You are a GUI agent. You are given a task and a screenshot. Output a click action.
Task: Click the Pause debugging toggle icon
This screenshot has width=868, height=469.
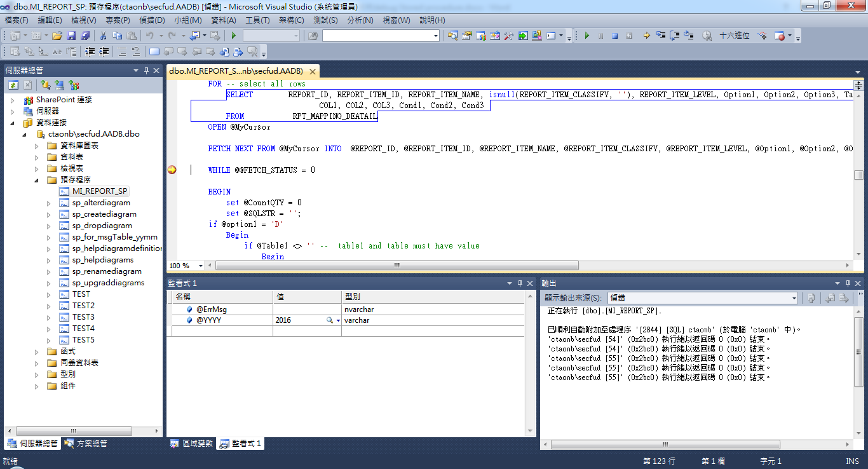pyautogui.click(x=600, y=36)
